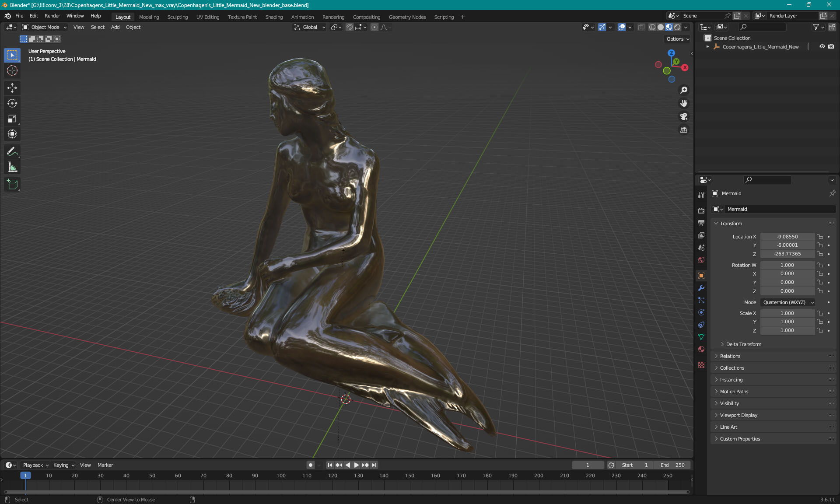Image resolution: width=840 pixels, height=504 pixels.
Task: Open Render properties tab
Action: point(701,210)
